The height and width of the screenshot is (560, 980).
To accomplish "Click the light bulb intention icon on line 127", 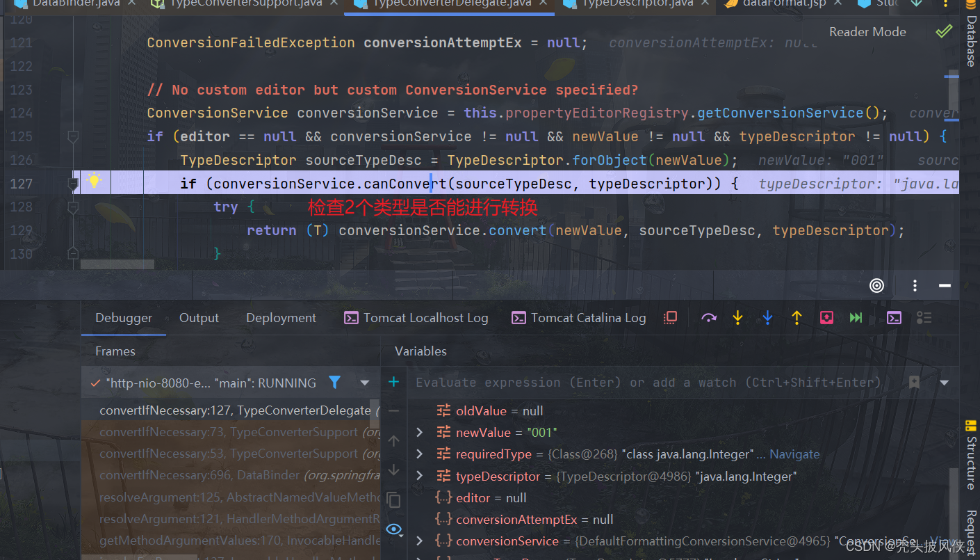I will coord(93,182).
